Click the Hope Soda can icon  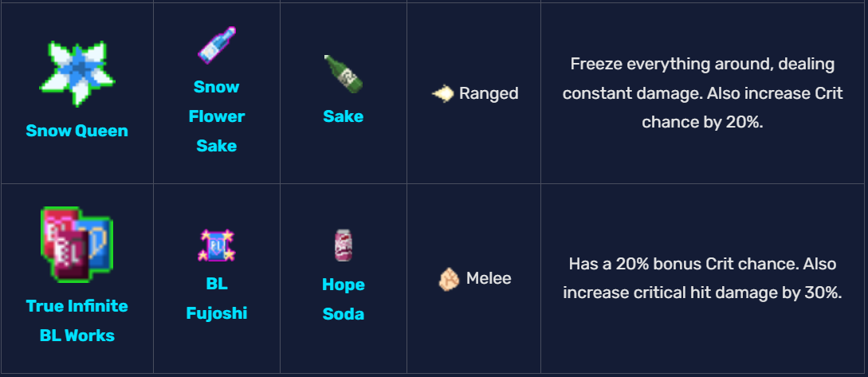tap(343, 245)
